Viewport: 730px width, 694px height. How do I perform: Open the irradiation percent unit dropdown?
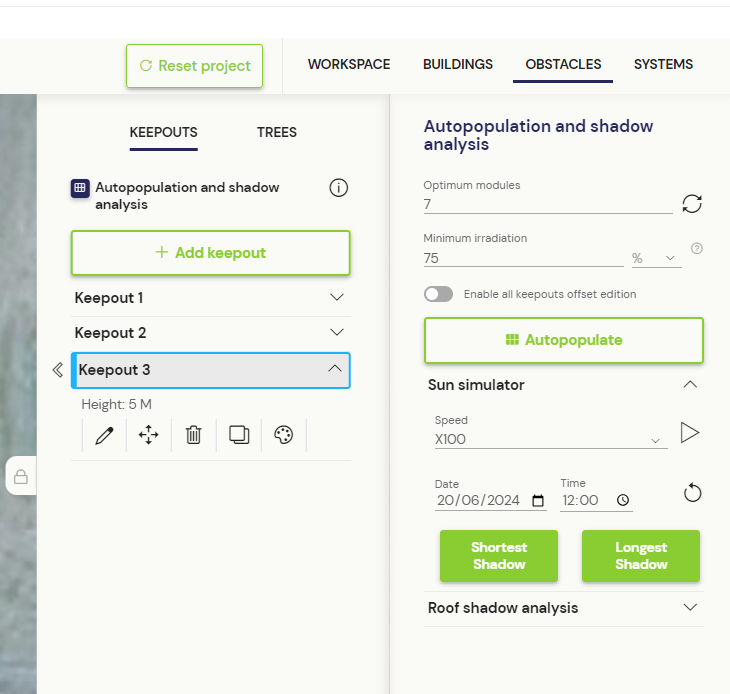click(x=656, y=258)
